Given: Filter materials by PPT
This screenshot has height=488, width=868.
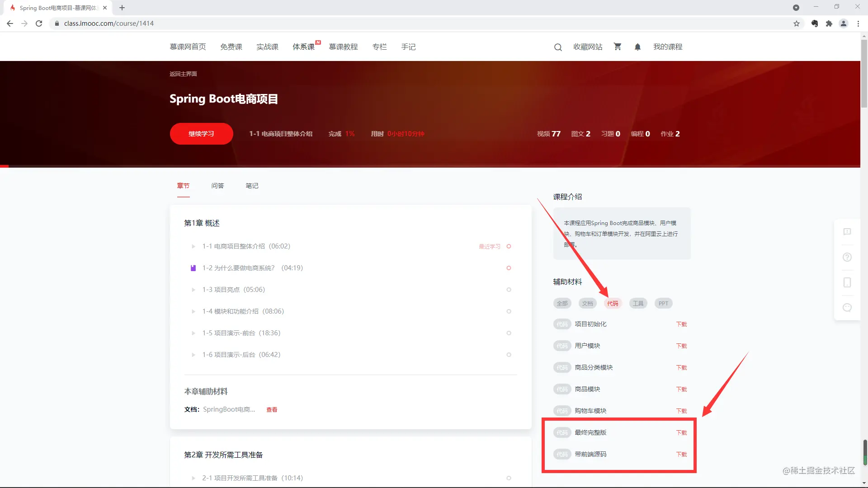Looking at the screenshot, I should click(663, 304).
